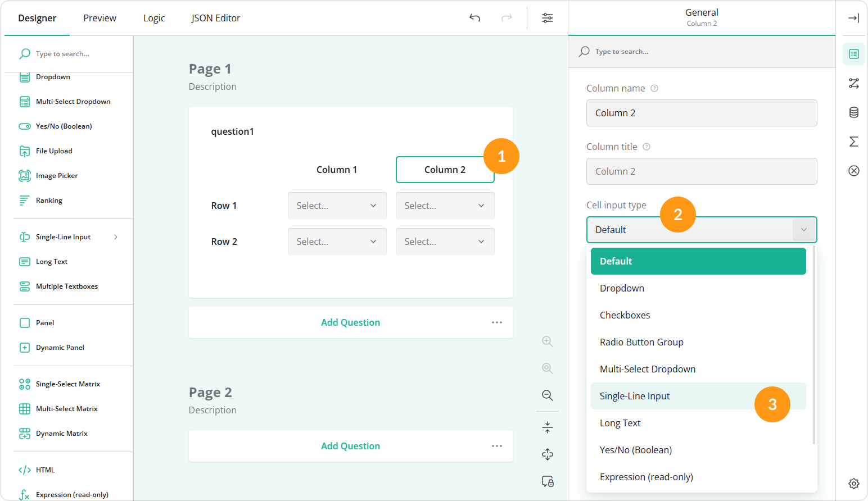Open the Preview tab
The width and height of the screenshot is (868, 501).
[100, 17]
